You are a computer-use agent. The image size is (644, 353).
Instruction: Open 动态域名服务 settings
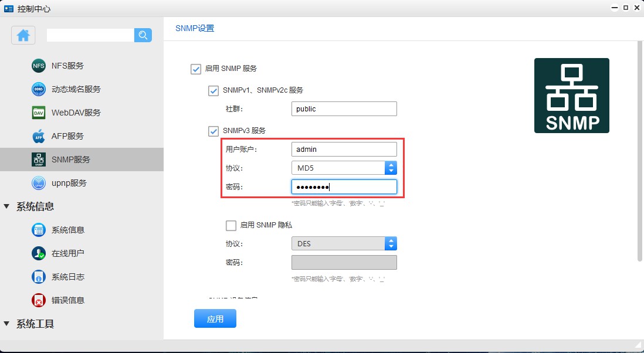[38, 89]
